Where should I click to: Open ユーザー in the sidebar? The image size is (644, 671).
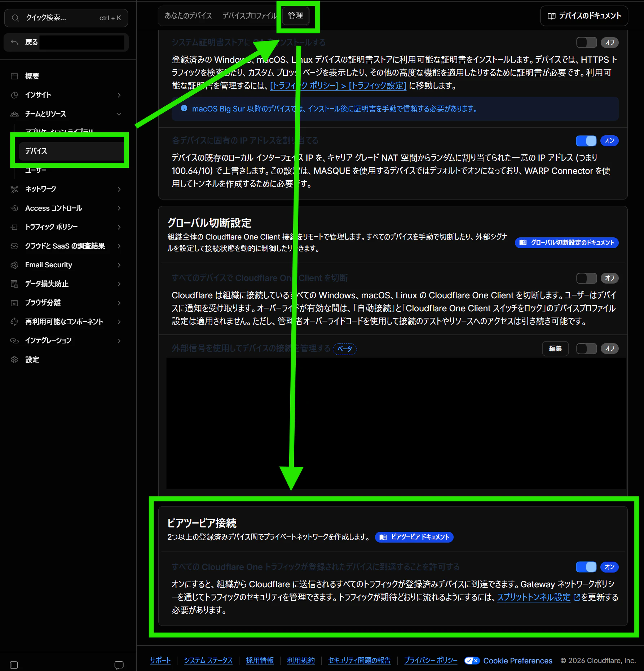(36, 170)
